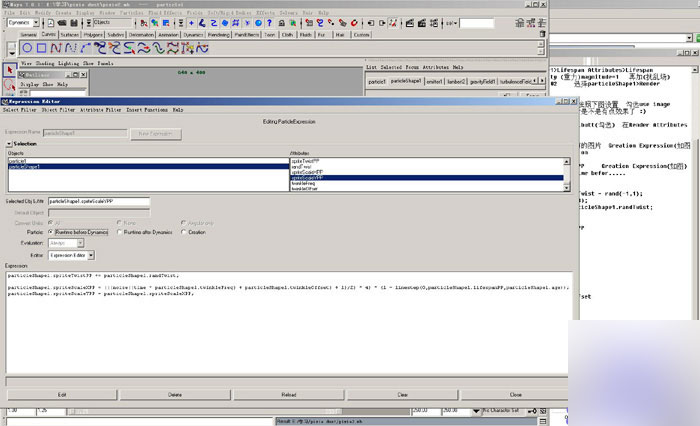The image size is (700, 426).
Task: Click the shelf trash can icon
Action: pos(542,34)
